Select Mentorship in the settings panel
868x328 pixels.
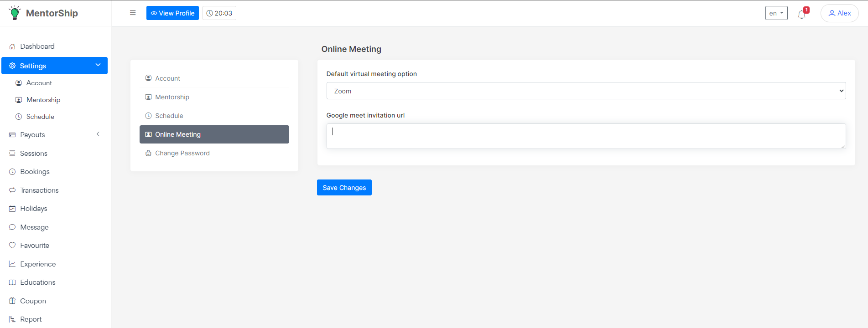[172, 97]
